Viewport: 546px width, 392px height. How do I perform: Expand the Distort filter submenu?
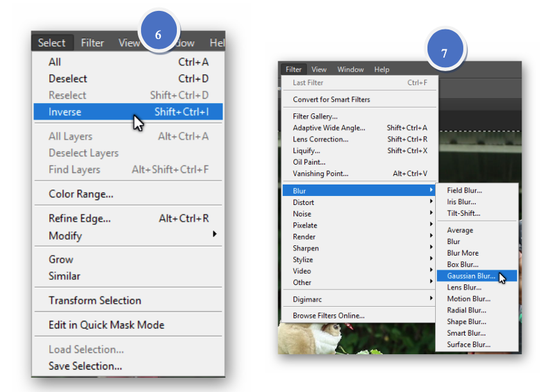click(x=304, y=202)
